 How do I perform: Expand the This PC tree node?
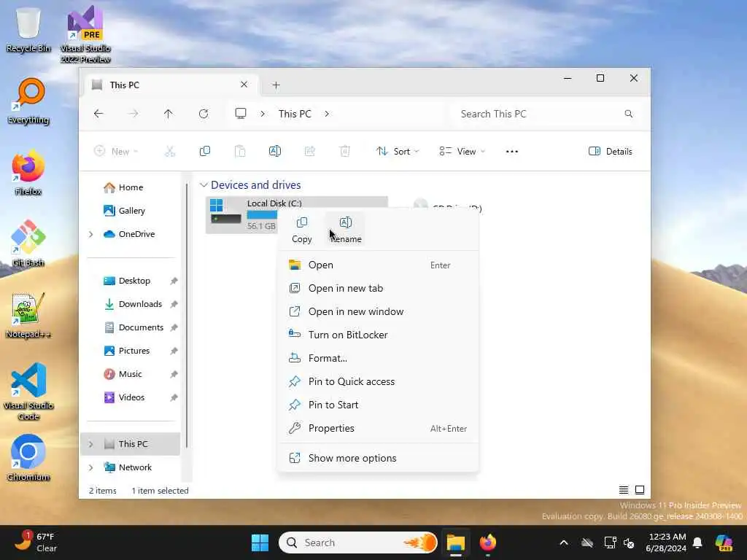91,444
